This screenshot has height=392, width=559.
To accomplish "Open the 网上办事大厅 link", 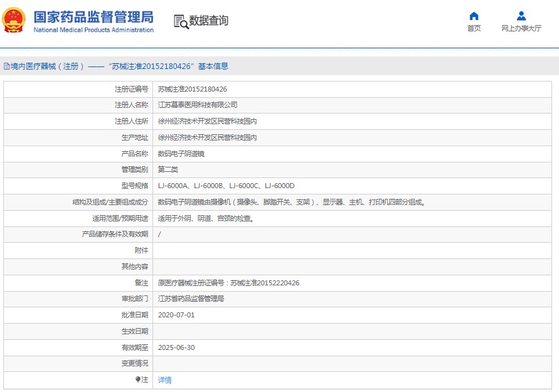I will coord(521,28).
